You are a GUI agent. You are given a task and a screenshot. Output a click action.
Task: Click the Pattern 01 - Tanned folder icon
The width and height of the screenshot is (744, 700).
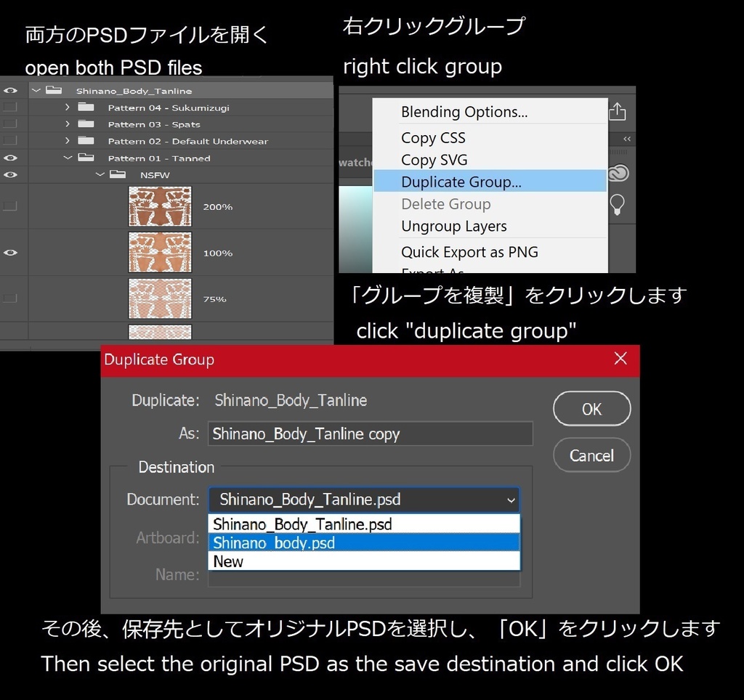tap(86, 158)
